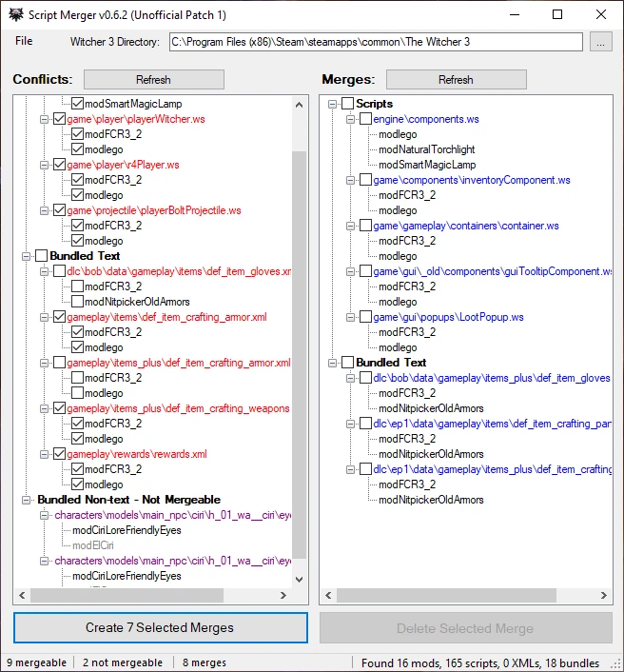Click the '9 mergeable' status text
Viewport: 624px width, 672px height.
point(37,662)
